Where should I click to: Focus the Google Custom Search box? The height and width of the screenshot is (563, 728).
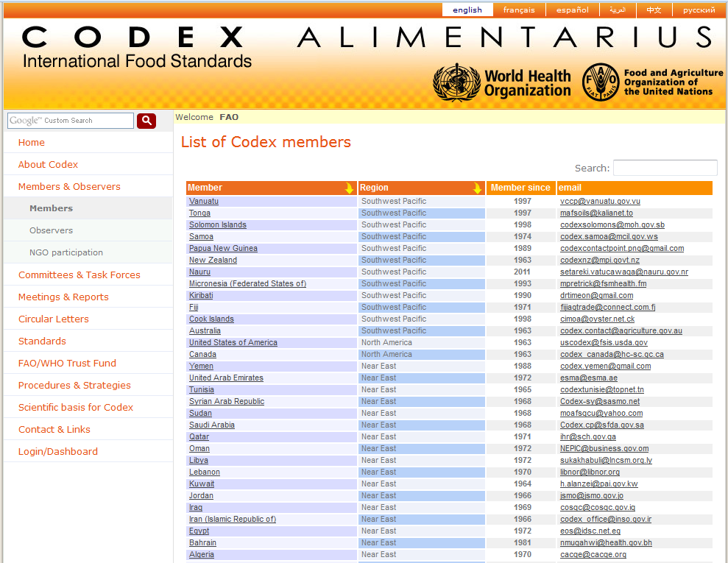pyautogui.click(x=71, y=121)
